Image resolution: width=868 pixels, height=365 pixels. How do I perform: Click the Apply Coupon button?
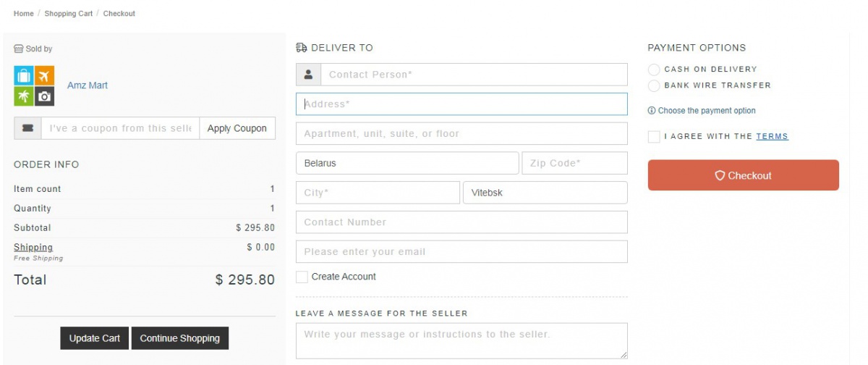pyautogui.click(x=237, y=128)
